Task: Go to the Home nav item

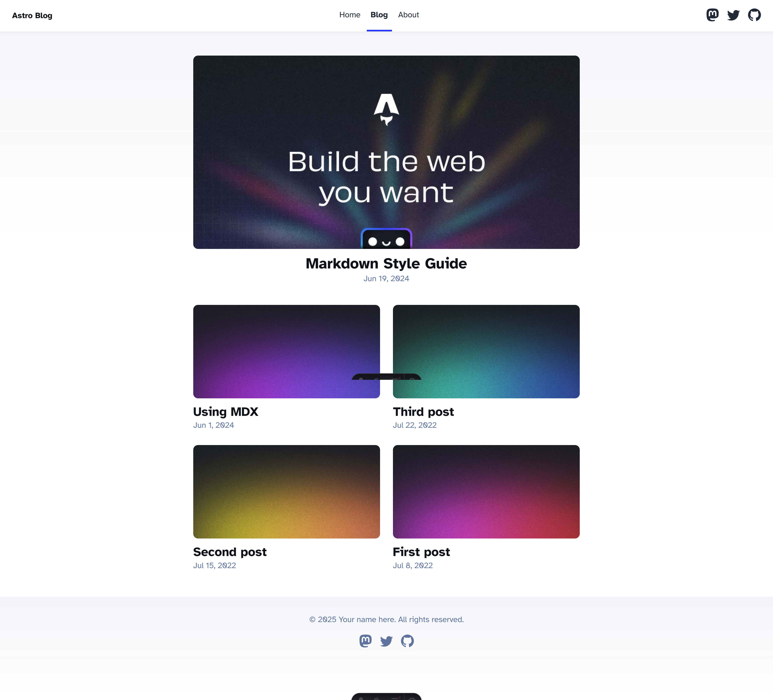Action: tap(350, 15)
